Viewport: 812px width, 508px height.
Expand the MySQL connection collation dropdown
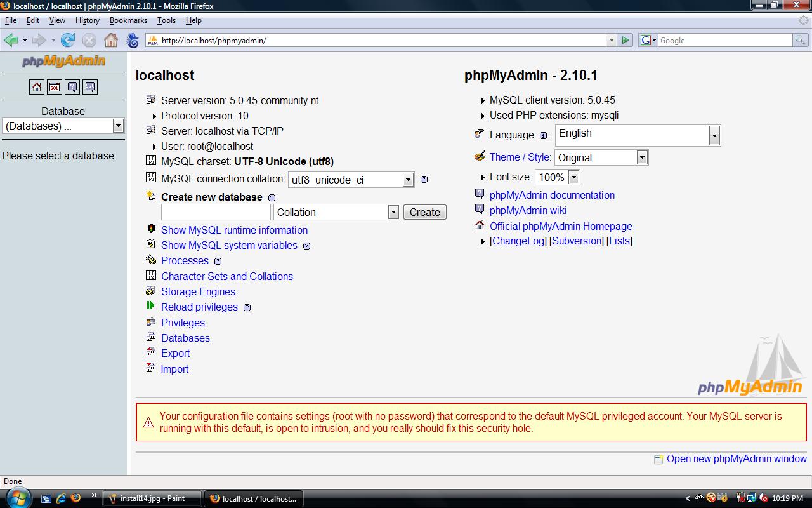tap(408, 180)
